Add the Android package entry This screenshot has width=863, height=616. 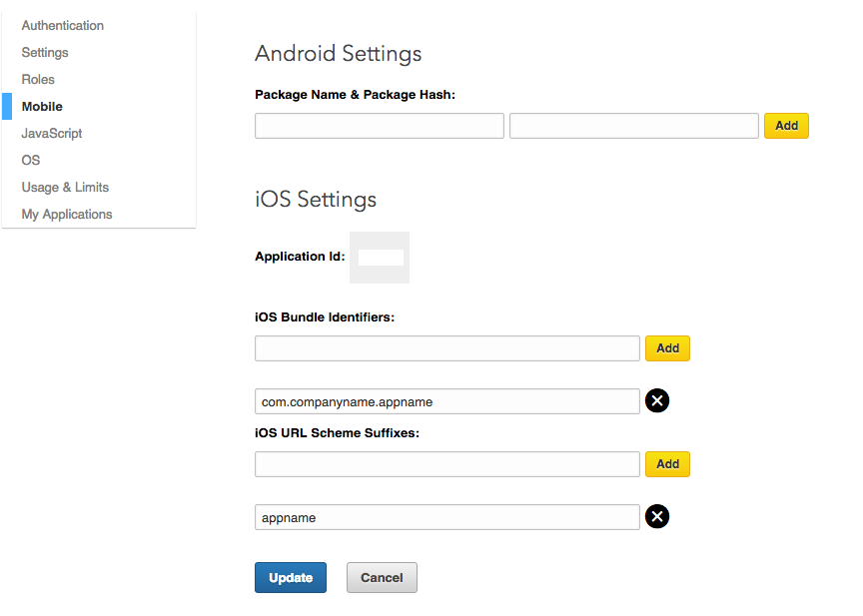[786, 126]
